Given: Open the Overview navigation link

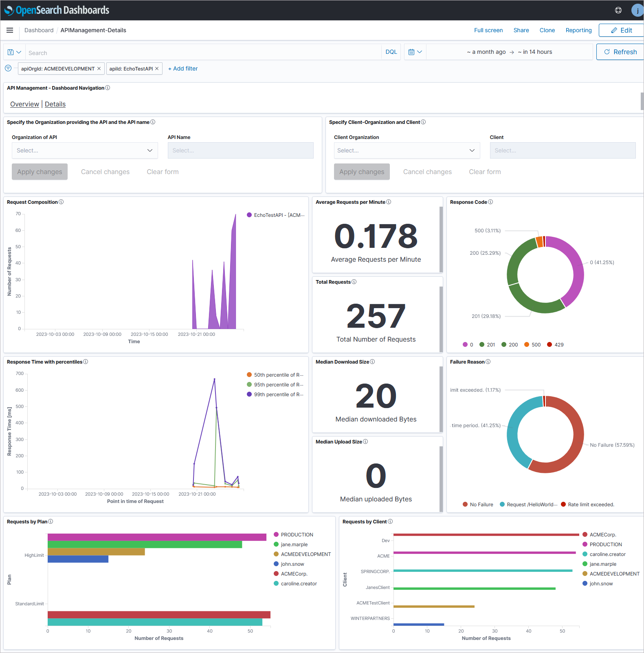Looking at the screenshot, I should 24,104.
